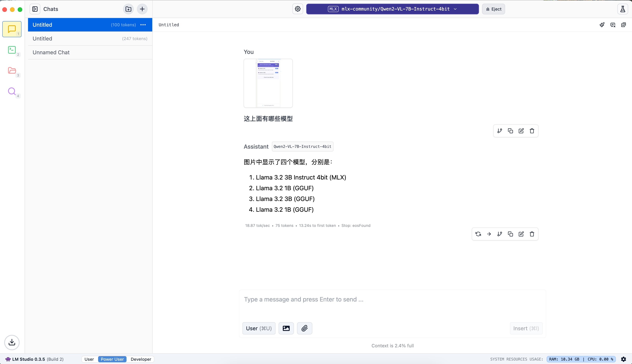Collapse the Chats sidebar panel
This screenshot has height=364, width=632.
(35, 9)
